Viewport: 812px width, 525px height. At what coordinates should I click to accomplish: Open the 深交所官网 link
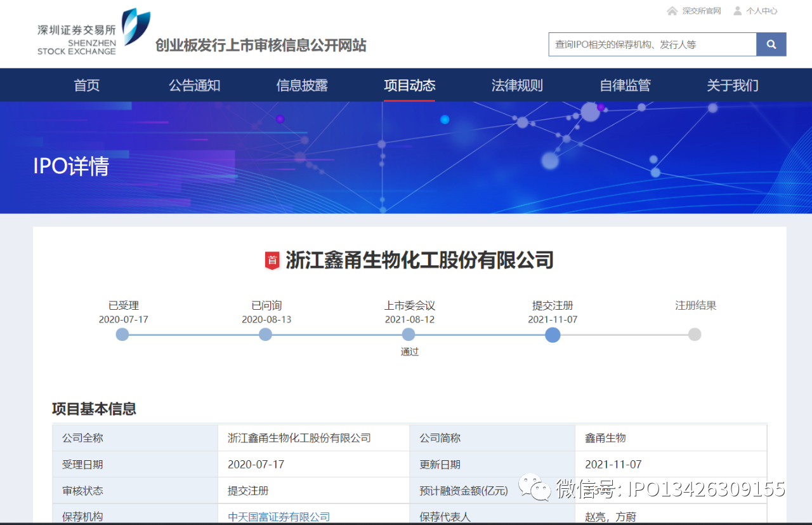(x=702, y=11)
